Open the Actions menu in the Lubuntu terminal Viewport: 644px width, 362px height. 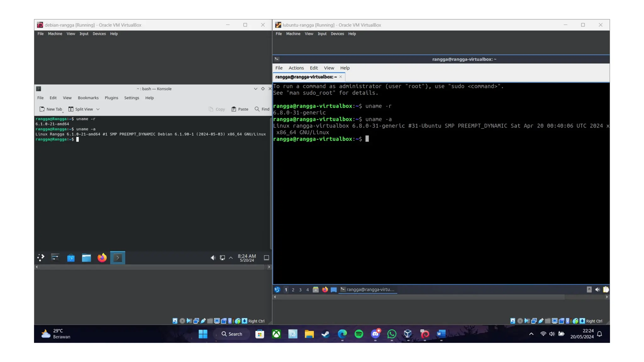click(296, 68)
